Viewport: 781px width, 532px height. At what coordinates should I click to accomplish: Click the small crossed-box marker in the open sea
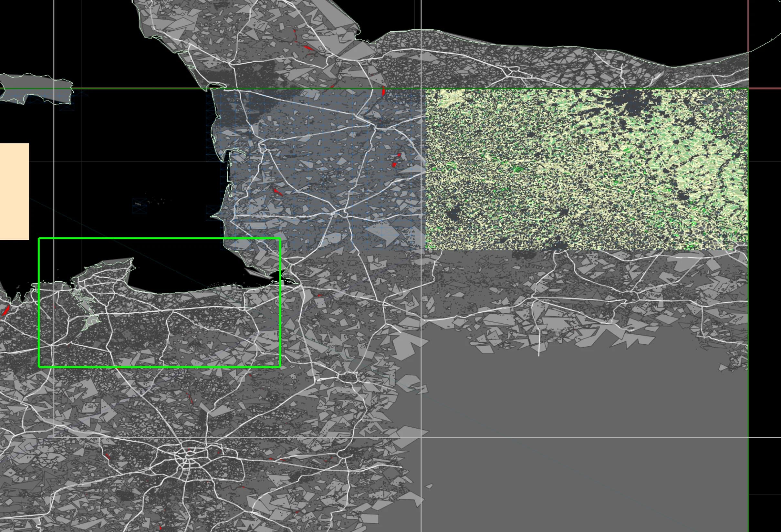pos(140,206)
